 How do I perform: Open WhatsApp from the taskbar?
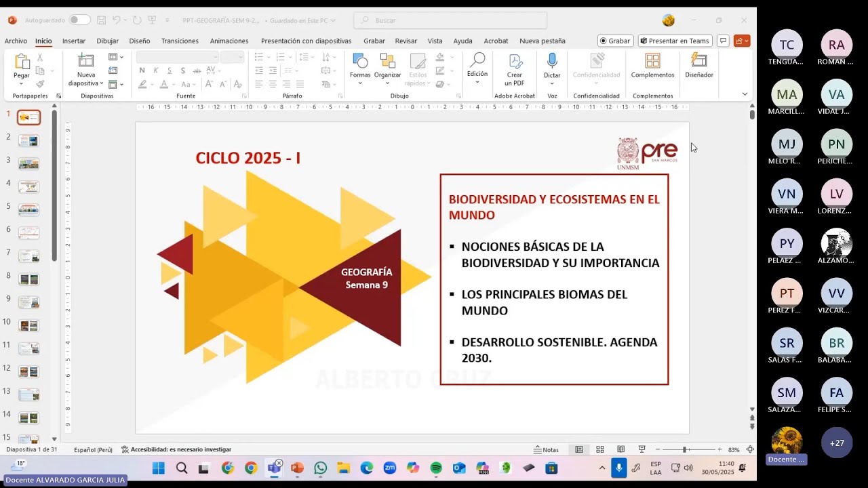click(320, 468)
